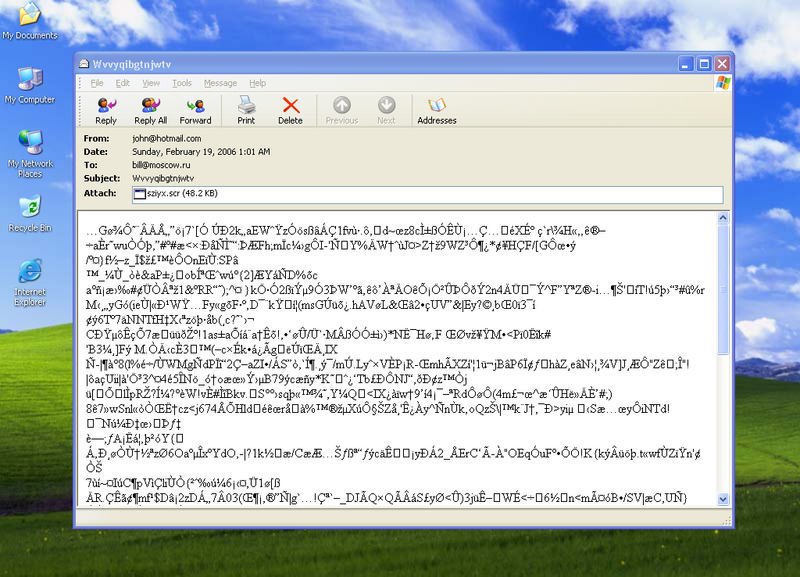Select My Computer desktop icon

pos(30,86)
